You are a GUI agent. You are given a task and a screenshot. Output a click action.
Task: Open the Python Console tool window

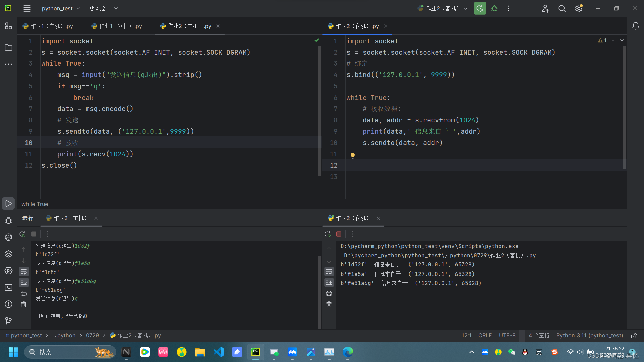8,237
